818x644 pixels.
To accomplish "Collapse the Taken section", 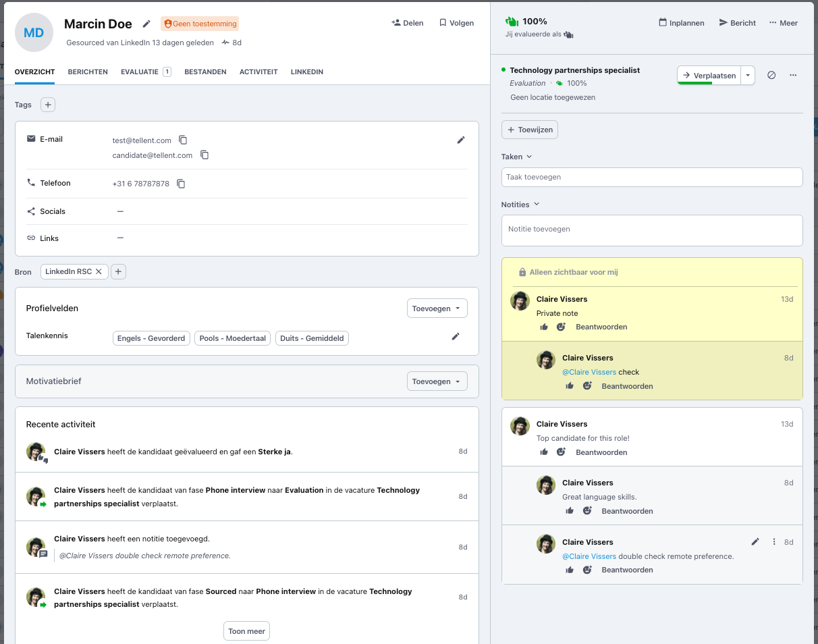I will point(529,156).
